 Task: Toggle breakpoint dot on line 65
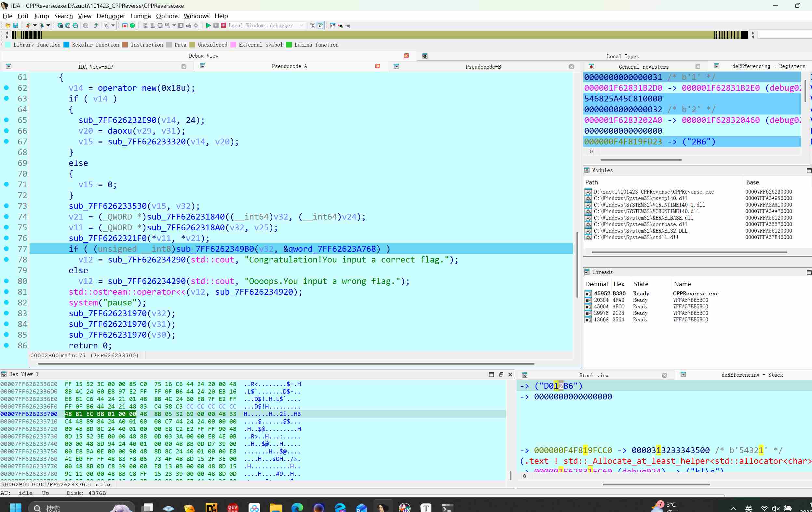click(7, 120)
